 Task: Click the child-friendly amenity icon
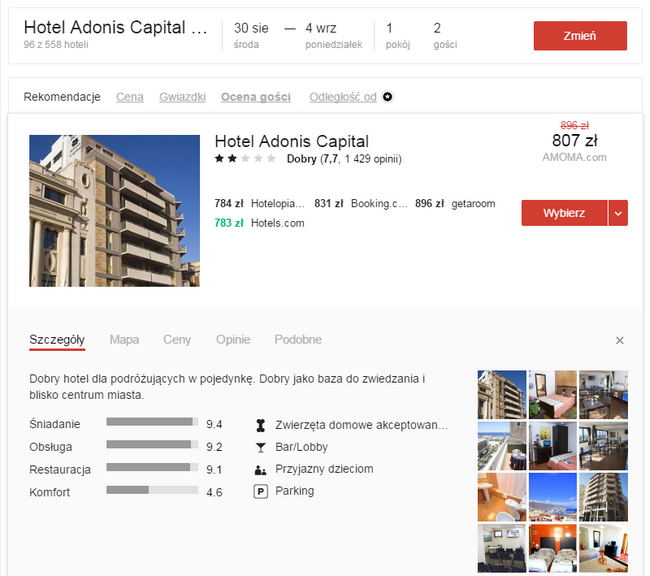click(x=261, y=469)
